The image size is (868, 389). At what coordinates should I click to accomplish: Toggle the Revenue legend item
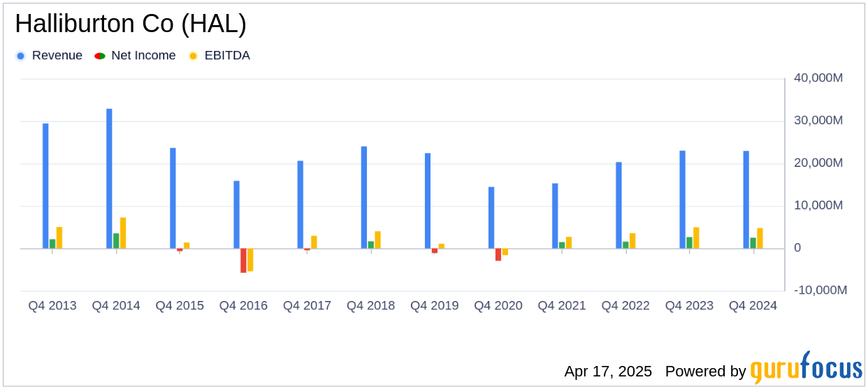click(49, 55)
